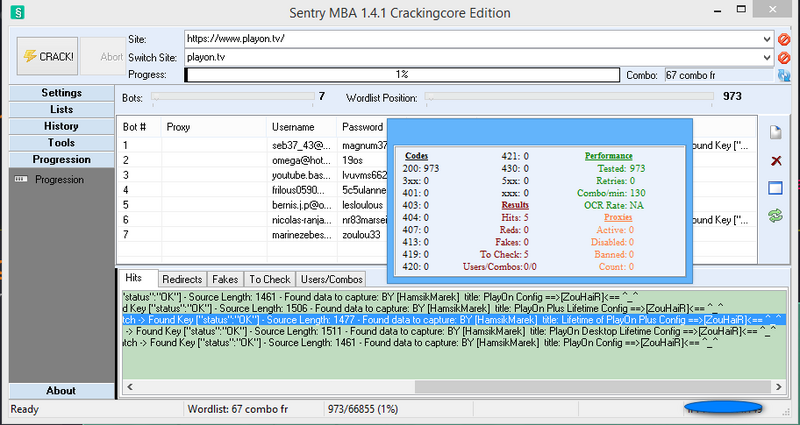Click the green refresh arrows icon beside table
The height and width of the screenshot is (425, 800).
click(775, 215)
